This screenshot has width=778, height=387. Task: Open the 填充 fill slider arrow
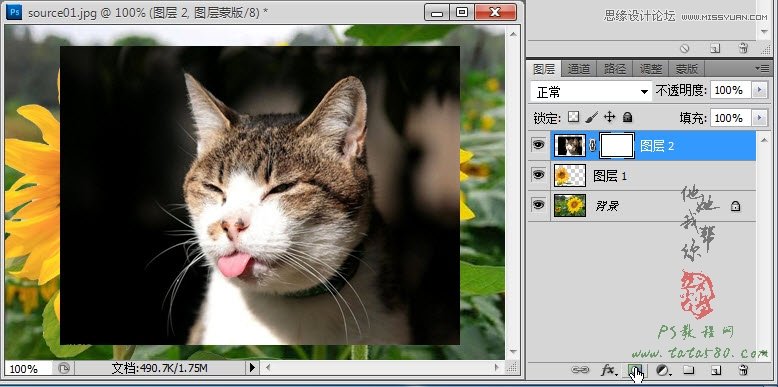click(759, 118)
